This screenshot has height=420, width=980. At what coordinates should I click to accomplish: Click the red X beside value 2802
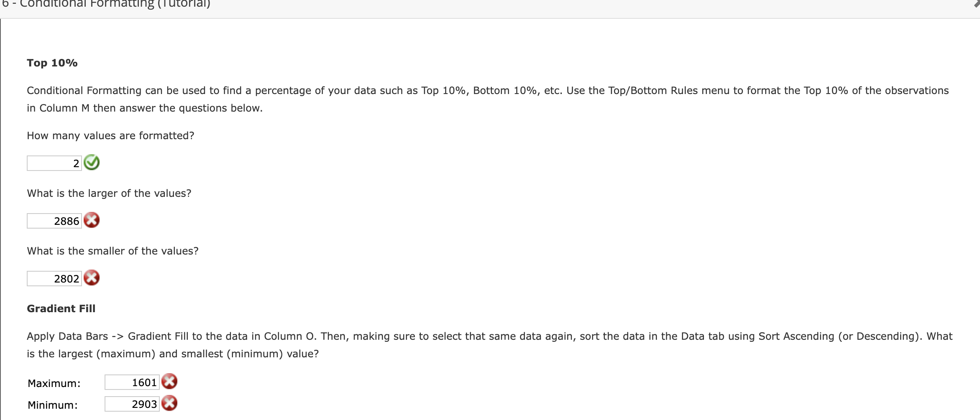tap(92, 277)
